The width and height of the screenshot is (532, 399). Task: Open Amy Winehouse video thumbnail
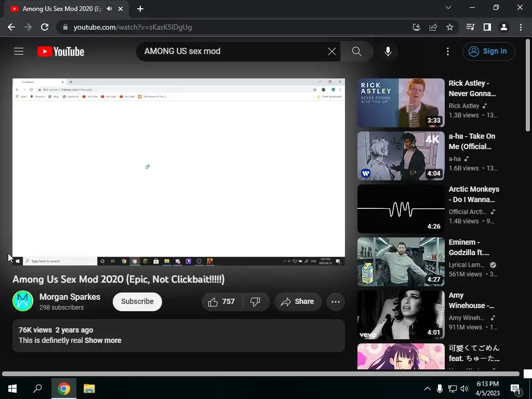click(401, 314)
